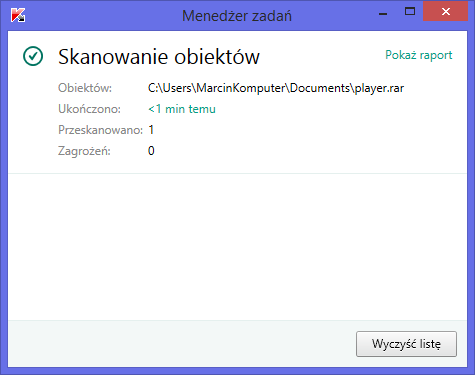The height and width of the screenshot is (375, 475).
Task: Maximize the Menedżer zadań window
Action: pyautogui.click(x=410, y=12)
